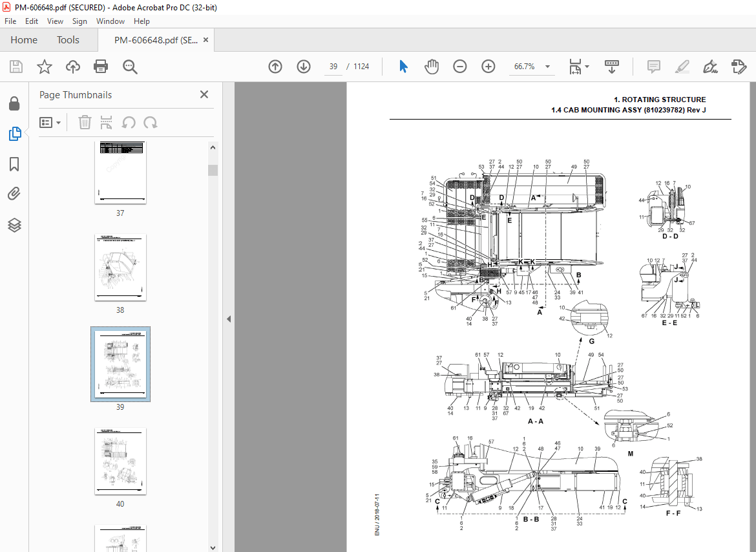
Task: Expand the page display options dropdown
Action: 587,67
